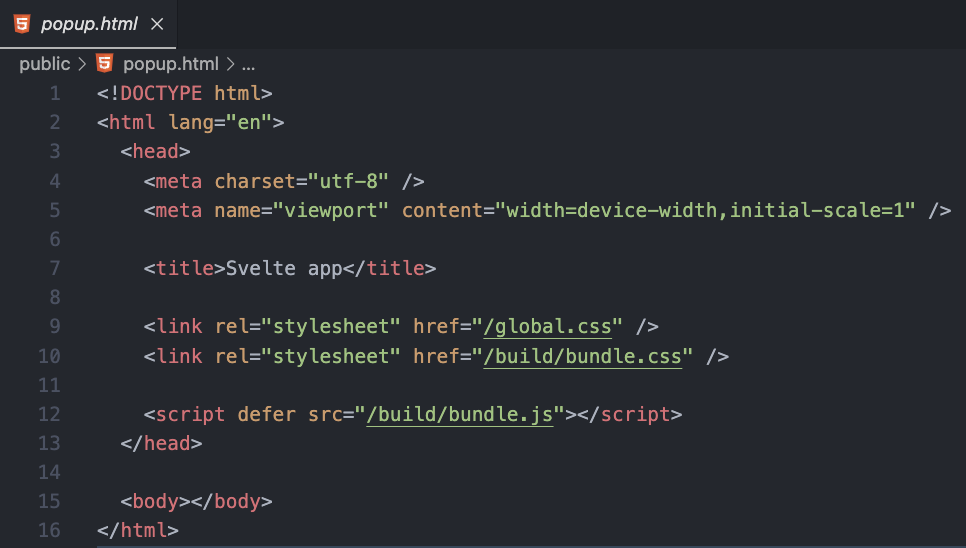Image resolution: width=966 pixels, height=548 pixels.
Task: Click line number 16 in the gutter
Action: tap(49, 531)
